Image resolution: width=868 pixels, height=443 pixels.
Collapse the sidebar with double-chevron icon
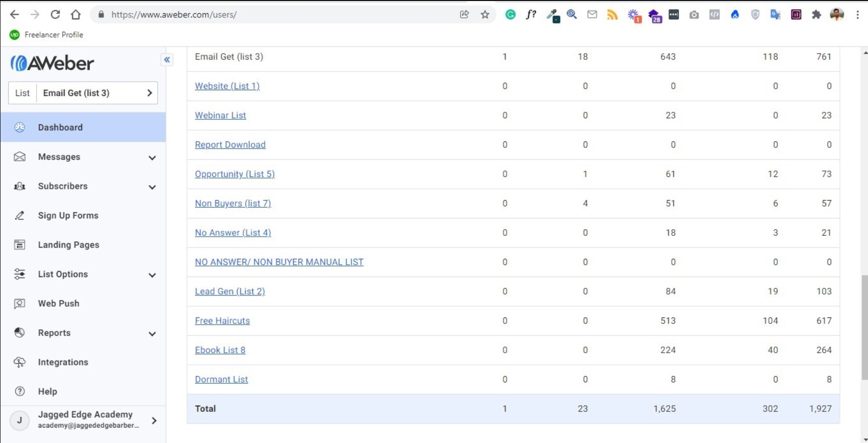coord(167,60)
